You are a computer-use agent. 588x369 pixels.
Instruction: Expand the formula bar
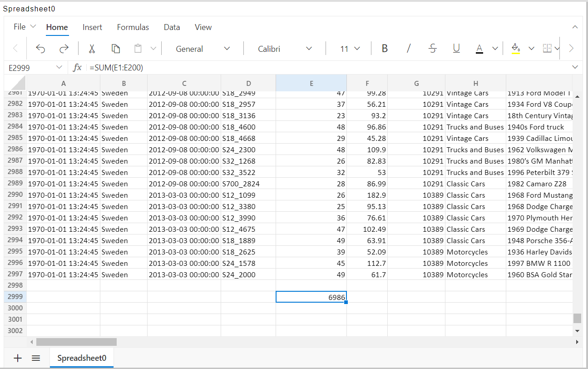click(575, 67)
